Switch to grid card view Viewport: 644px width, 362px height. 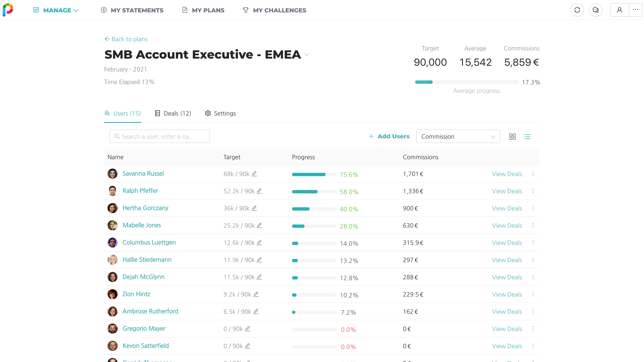[x=512, y=136]
